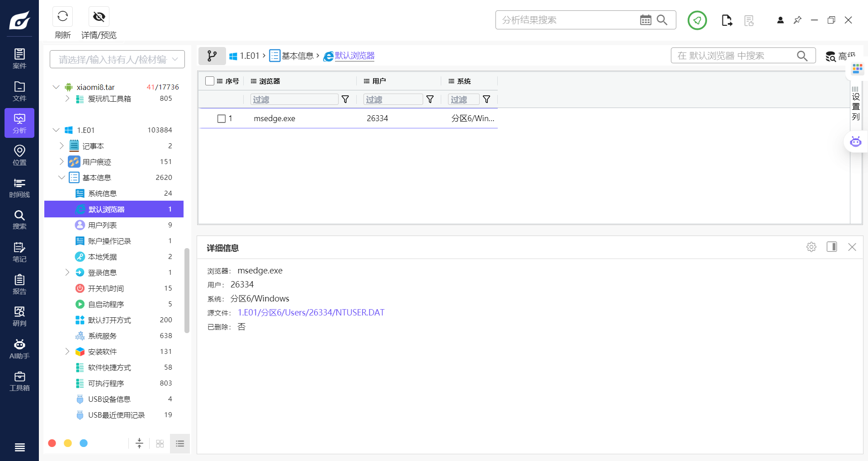
Task: Close the 详细信息 panel
Action: point(852,247)
